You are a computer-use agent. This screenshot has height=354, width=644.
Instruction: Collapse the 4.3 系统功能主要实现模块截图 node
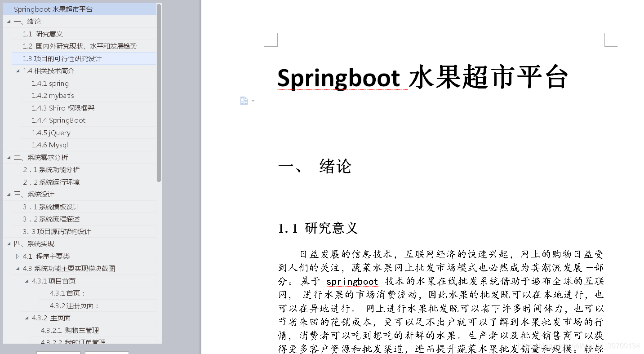[x=18, y=269]
